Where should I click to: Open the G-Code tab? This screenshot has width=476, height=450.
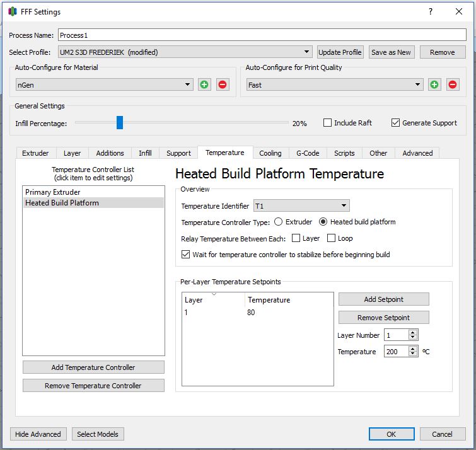point(308,153)
